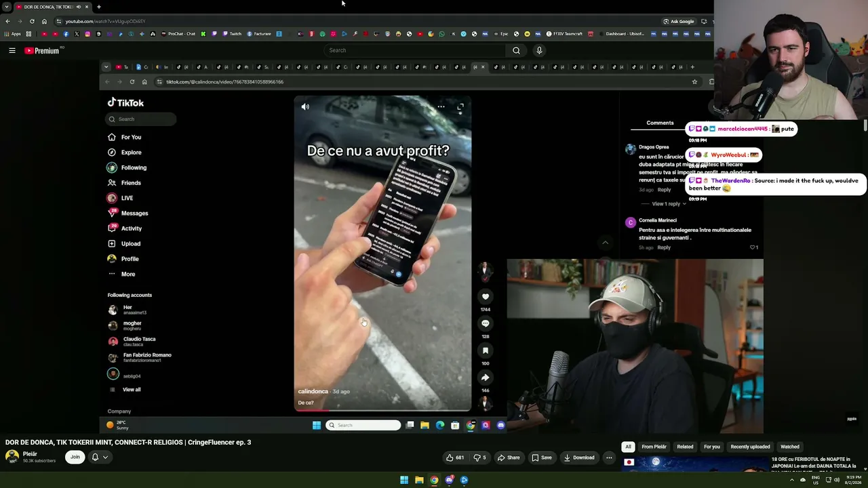This screenshot has width=868, height=488.
Task: Mute the TikTok video sound
Action: 305,106
